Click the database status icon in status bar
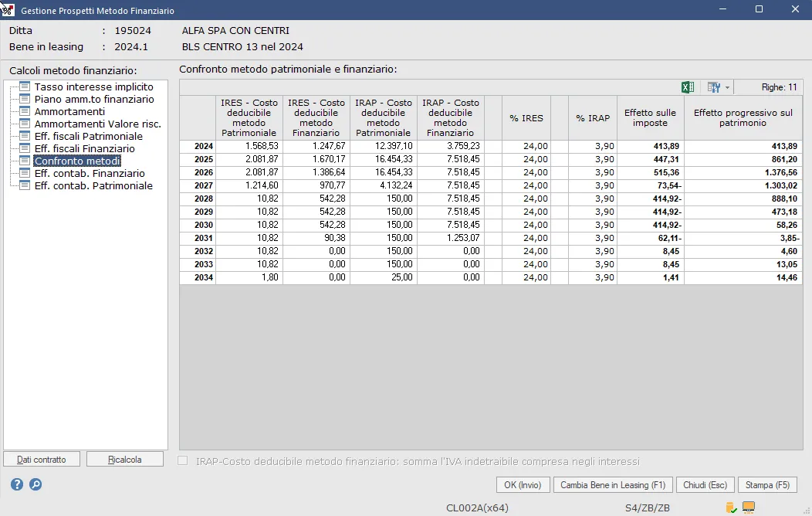Viewport: 812px width, 516px height. click(731, 508)
